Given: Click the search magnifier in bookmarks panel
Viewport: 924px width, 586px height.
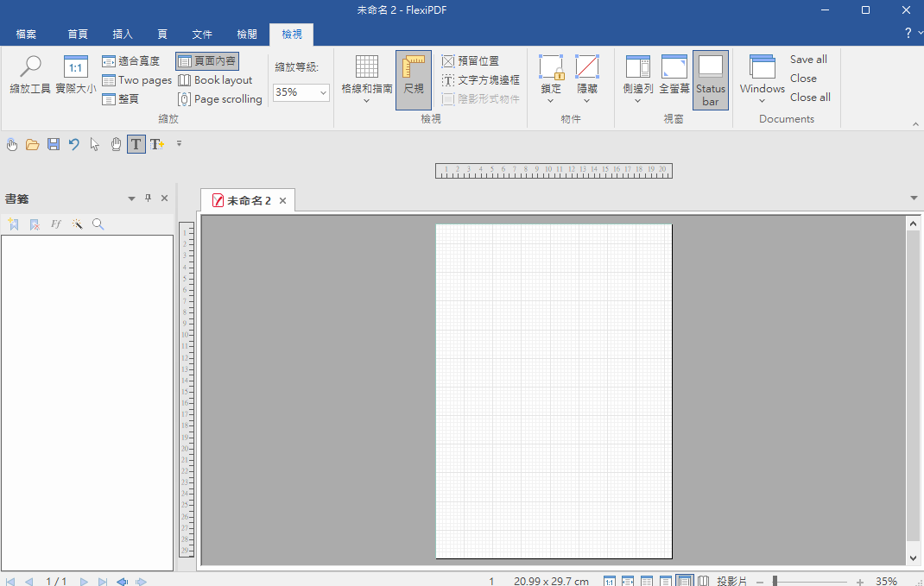Looking at the screenshot, I should (98, 224).
